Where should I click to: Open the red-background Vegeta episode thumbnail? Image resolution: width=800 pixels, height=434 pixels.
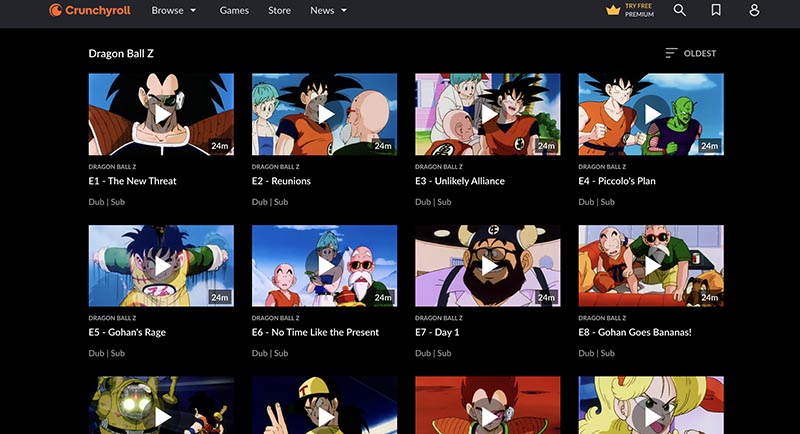(488, 405)
